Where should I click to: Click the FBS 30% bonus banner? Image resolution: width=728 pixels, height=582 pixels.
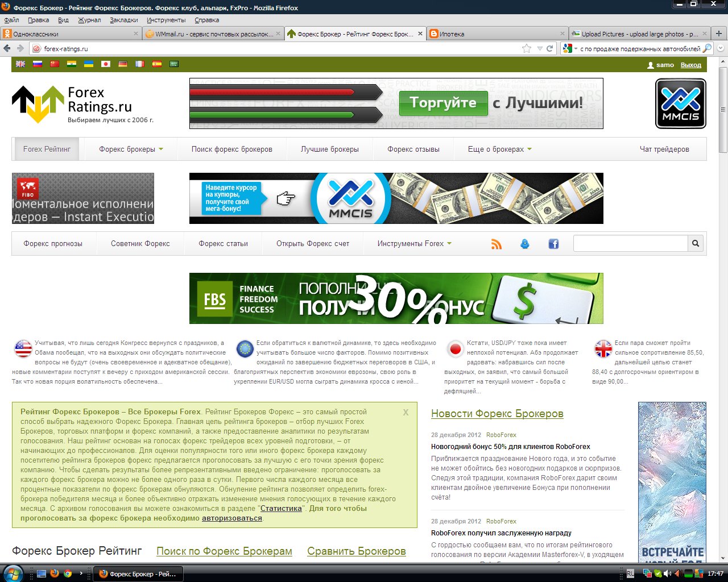point(396,298)
